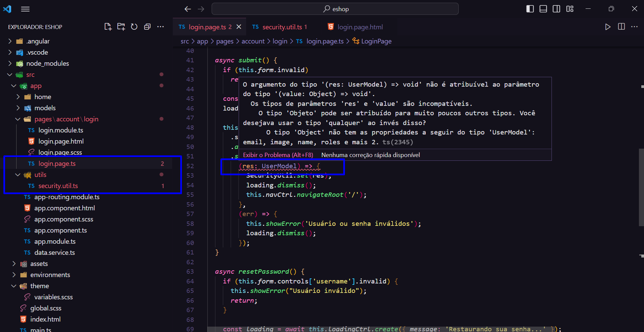Run the current file using the play icon
Image resolution: width=644 pixels, height=332 pixels.
coord(608,27)
